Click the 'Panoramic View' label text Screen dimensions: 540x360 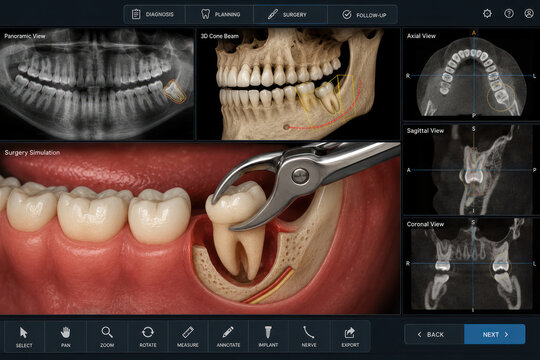[24, 36]
